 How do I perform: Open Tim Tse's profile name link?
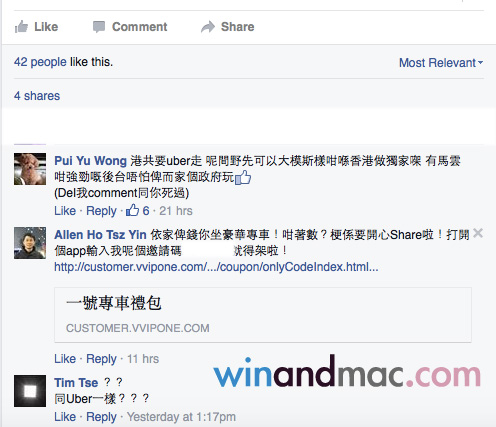[76, 382]
